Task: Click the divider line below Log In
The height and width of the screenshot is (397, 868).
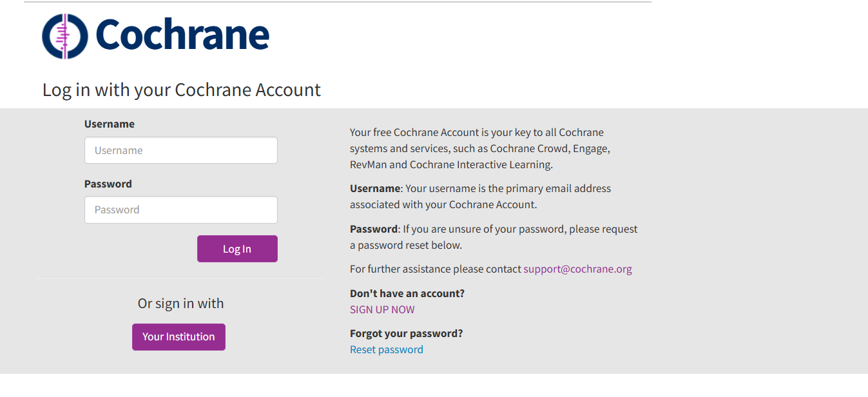Action: pyautogui.click(x=180, y=278)
